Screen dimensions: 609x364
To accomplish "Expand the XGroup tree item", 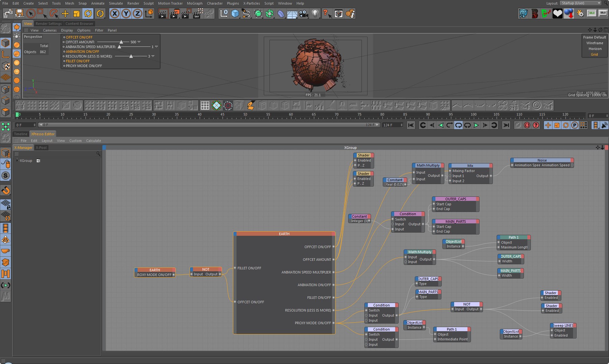I will click(x=17, y=160).
